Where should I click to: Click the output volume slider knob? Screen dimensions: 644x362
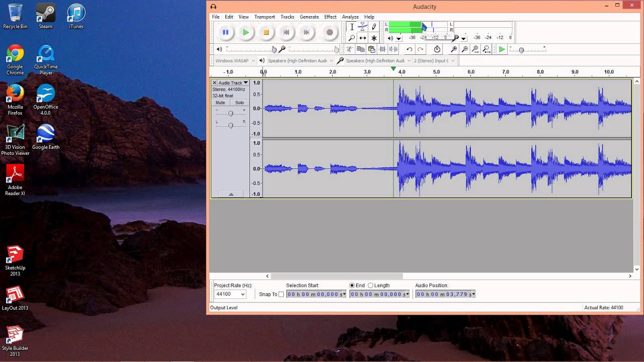(274, 49)
